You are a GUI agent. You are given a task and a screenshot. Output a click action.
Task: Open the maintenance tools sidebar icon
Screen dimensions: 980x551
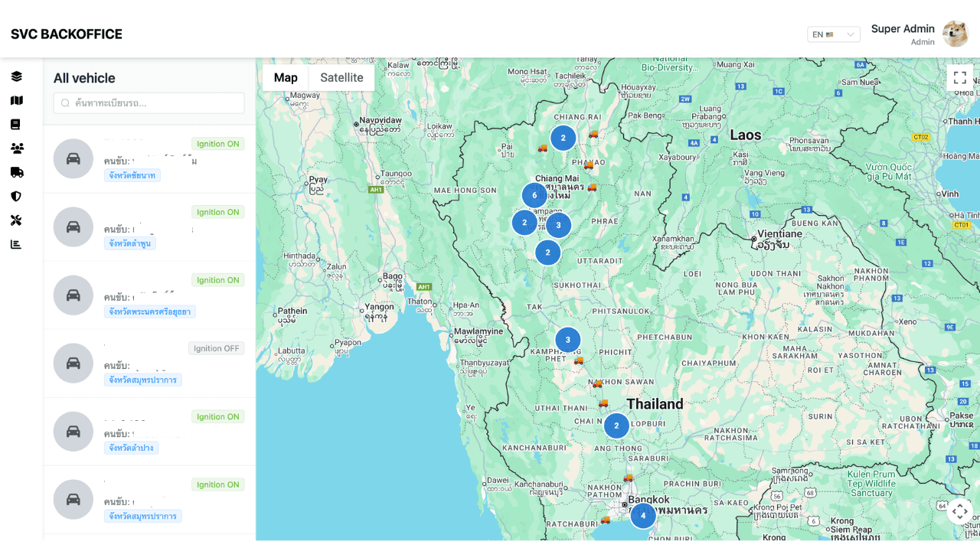coord(16,220)
